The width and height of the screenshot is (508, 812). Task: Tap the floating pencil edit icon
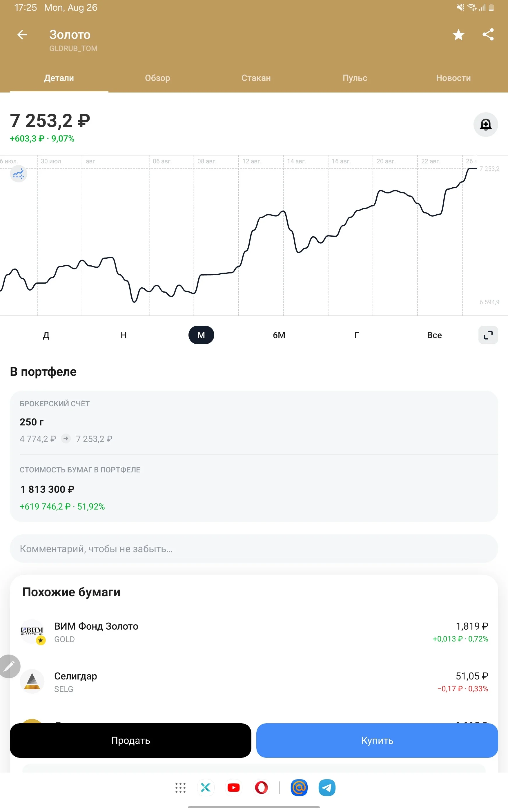[x=9, y=666]
